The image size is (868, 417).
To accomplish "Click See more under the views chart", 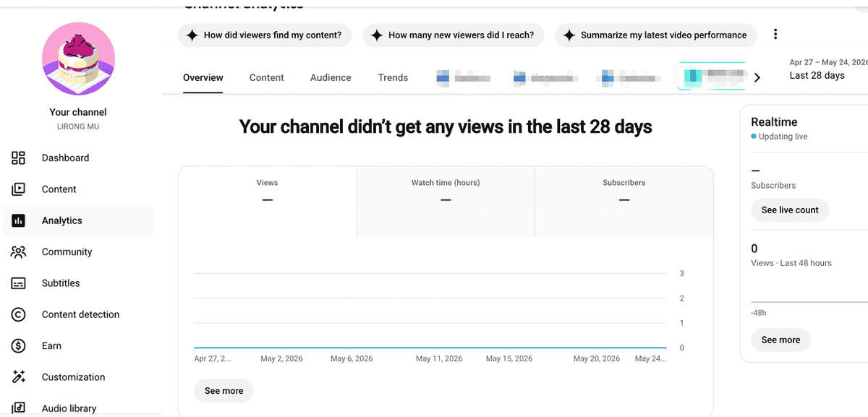I will [224, 391].
